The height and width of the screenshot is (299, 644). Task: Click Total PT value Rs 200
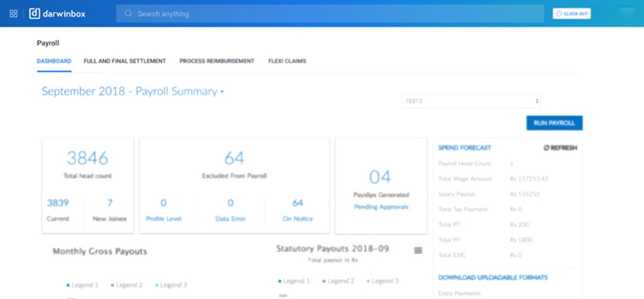coord(519,225)
